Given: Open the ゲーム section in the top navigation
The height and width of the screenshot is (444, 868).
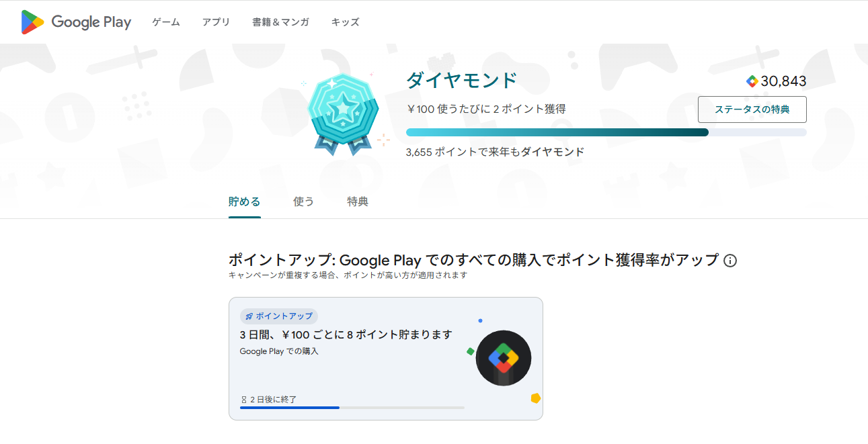Looking at the screenshot, I should point(166,22).
